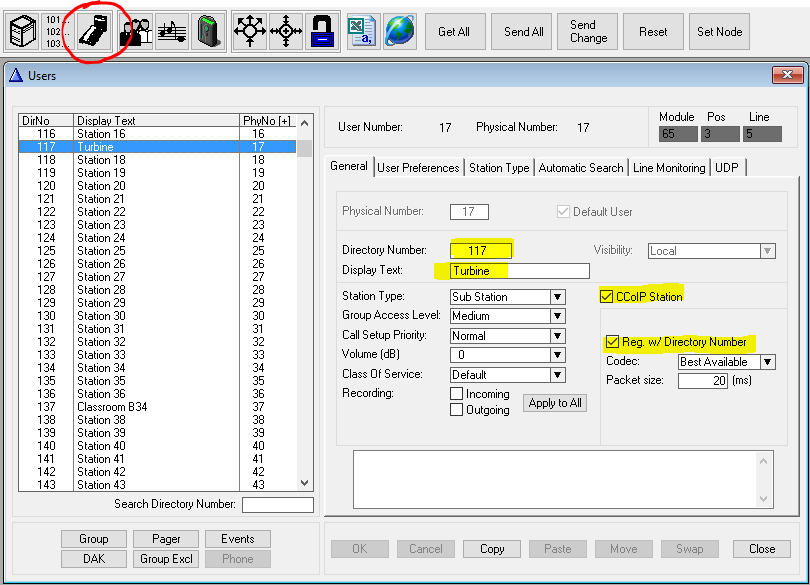The image size is (810, 585).
Task: Open the groups people icon
Action: click(x=136, y=31)
